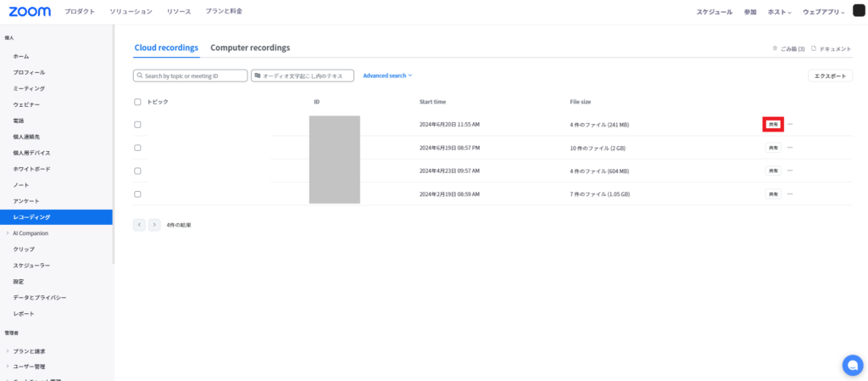
Task: Go to next results page arrow
Action: pos(154,225)
